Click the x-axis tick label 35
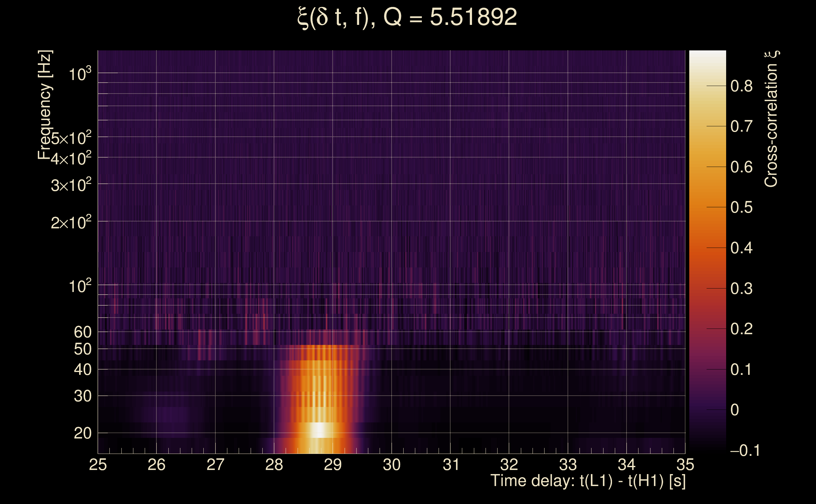The image size is (816, 504). click(x=685, y=465)
